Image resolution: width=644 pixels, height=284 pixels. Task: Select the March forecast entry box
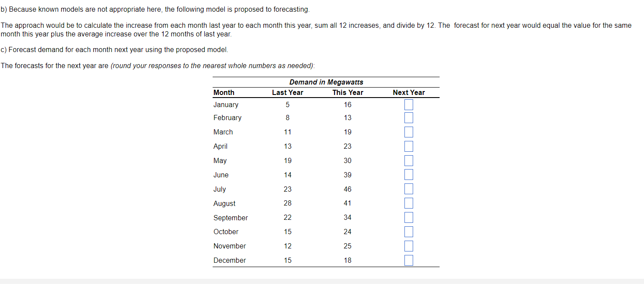click(408, 131)
